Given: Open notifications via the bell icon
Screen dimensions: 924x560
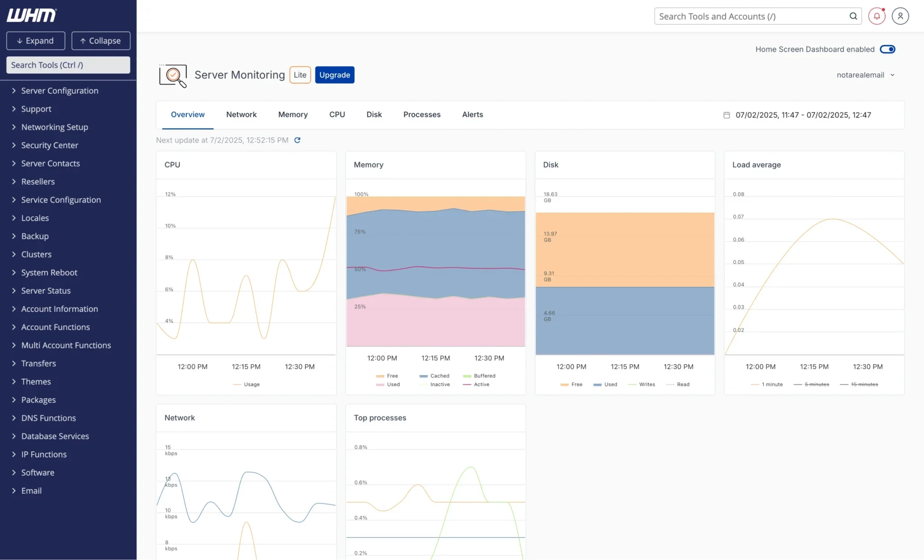Looking at the screenshot, I should click(877, 16).
